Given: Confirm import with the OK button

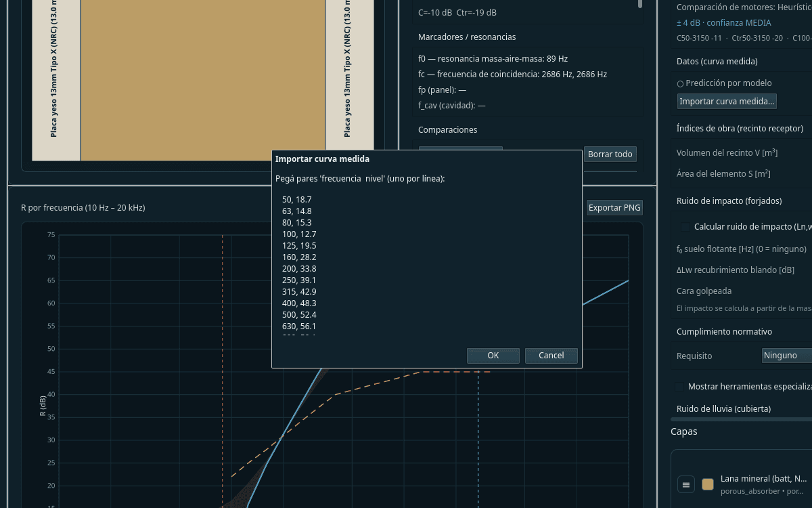Looking at the screenshot, I should point(493,356).
